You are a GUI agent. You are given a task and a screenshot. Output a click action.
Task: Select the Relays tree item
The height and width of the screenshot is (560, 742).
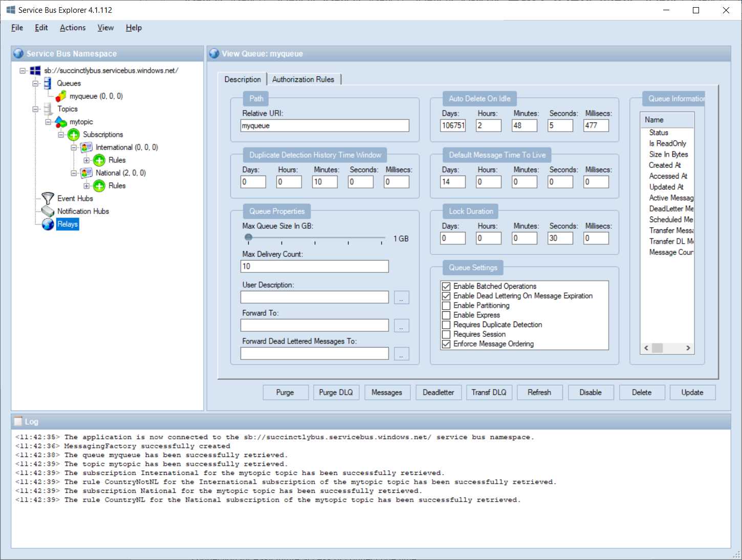coord(68,224)
